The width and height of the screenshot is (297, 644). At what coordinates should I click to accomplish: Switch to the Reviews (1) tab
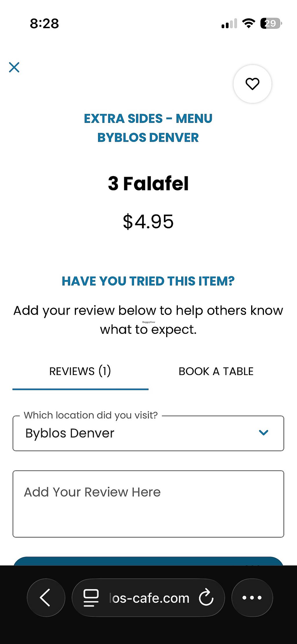point(80,371)
